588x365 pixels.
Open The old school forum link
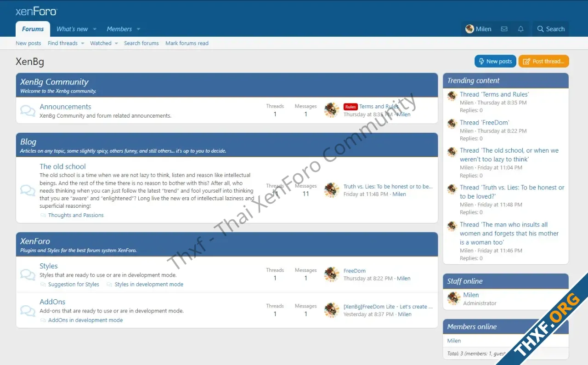pos(62,166)
